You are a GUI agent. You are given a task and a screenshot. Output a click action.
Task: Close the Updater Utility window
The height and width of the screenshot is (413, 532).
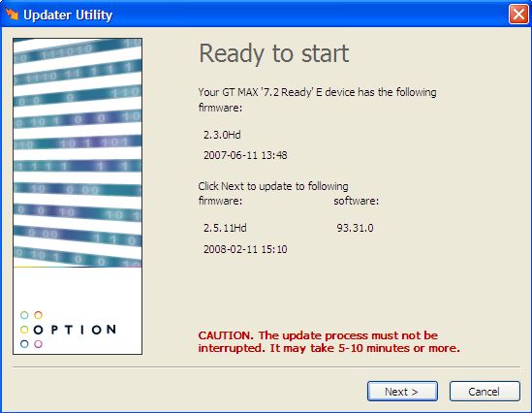pyautogui.click(x=518, y=15)
